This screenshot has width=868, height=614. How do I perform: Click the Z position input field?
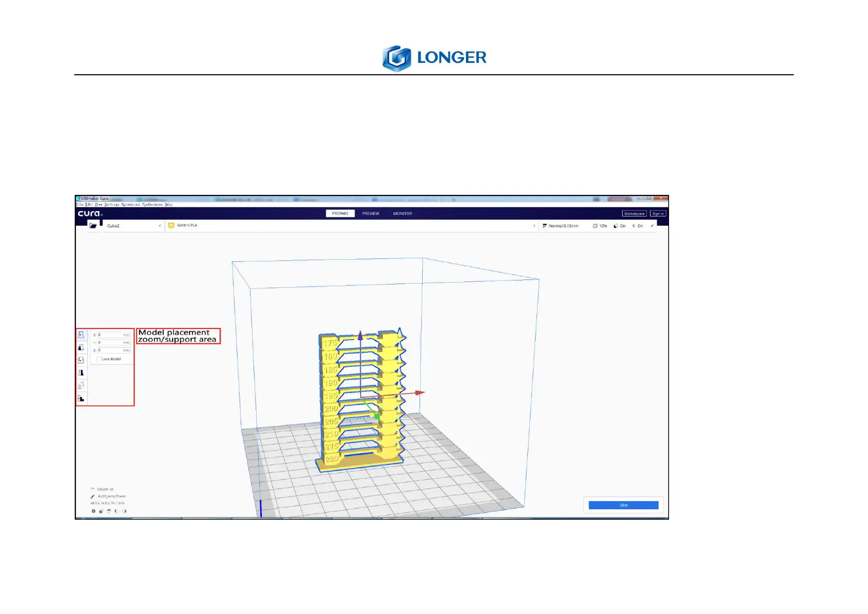pyautogui.click(x=114, y=350)
